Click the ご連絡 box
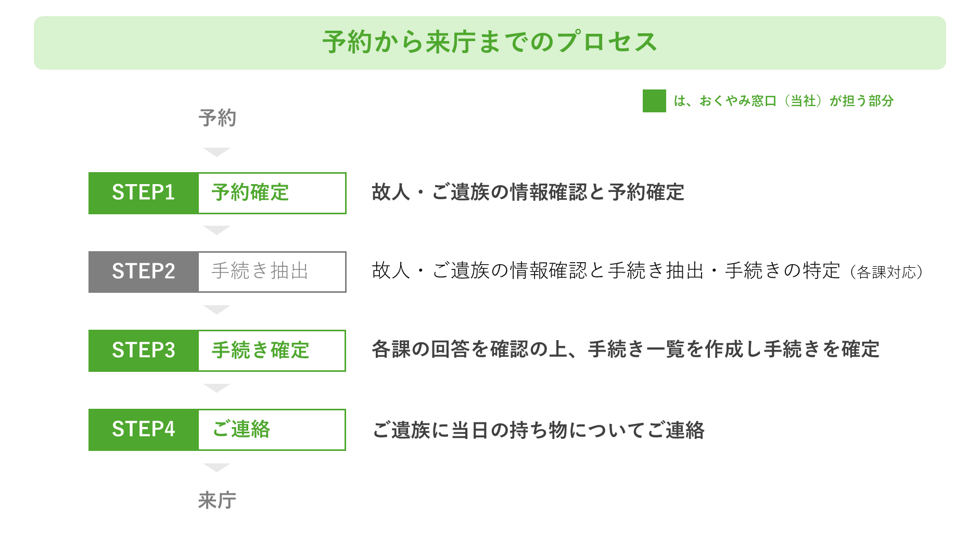The width and height of the screenshot is (980, 557). point(272,430)
